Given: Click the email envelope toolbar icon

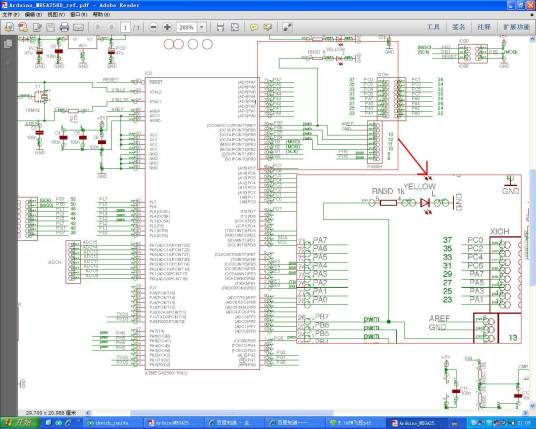Looking at the screenshot, I should coord(78,27).
